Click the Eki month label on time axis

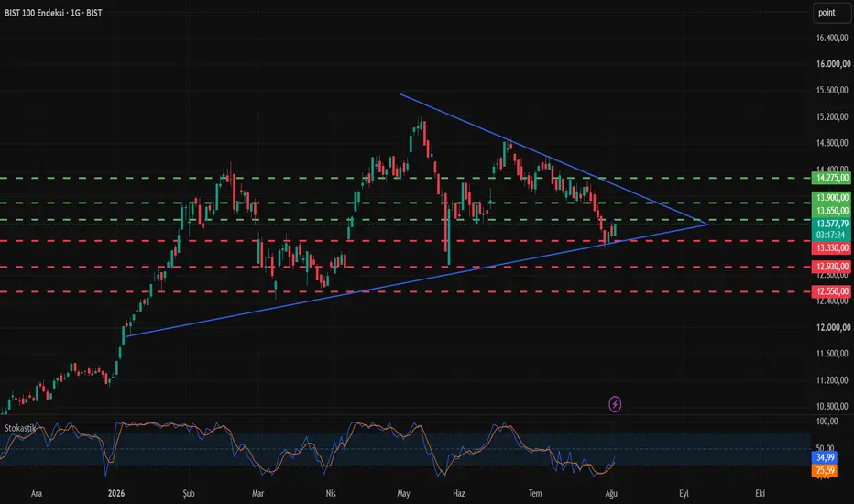tap(760, 493)
